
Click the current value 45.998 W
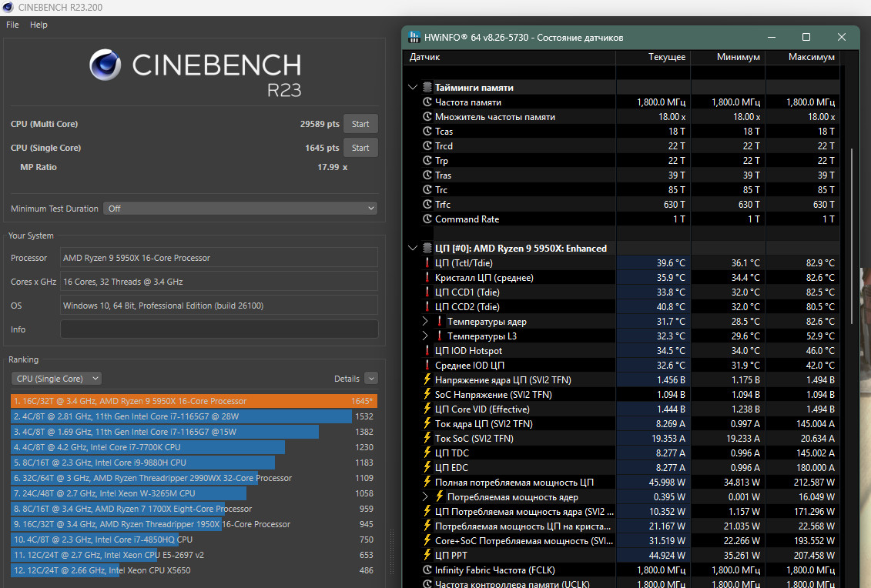(x=667, y=482)
